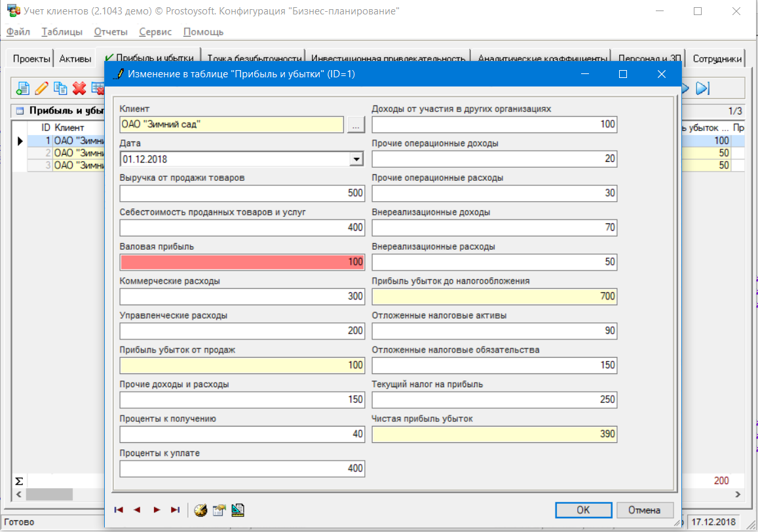
Task: Open the Отчеты menu
Action: [111, 31]
